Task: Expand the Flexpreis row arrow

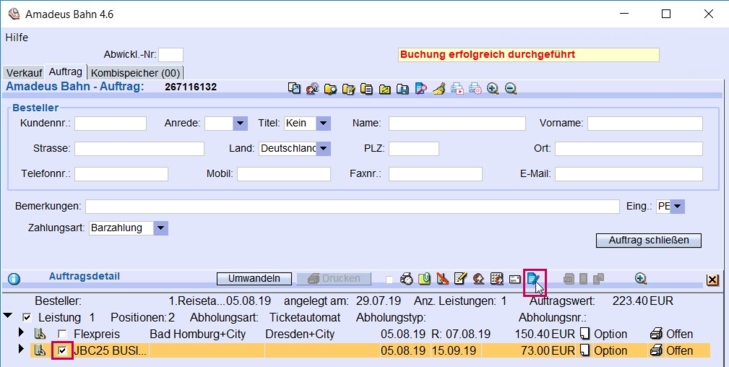Action: 21,332
